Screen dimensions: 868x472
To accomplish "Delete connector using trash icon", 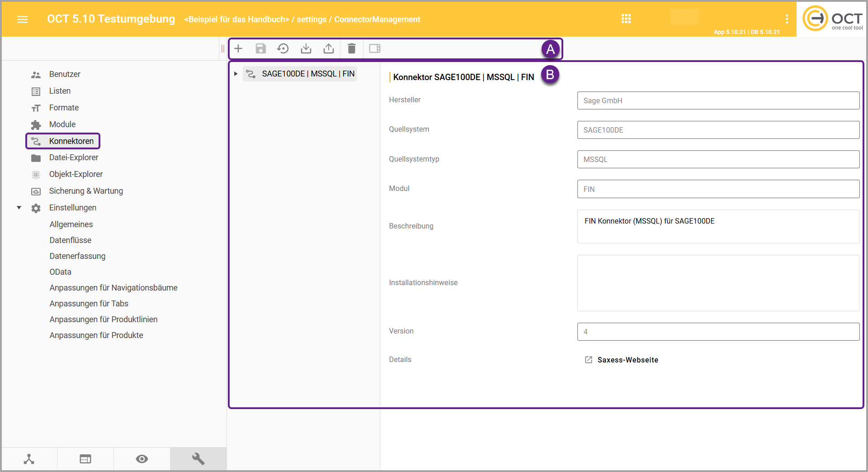I will click(x=352, y=48).
